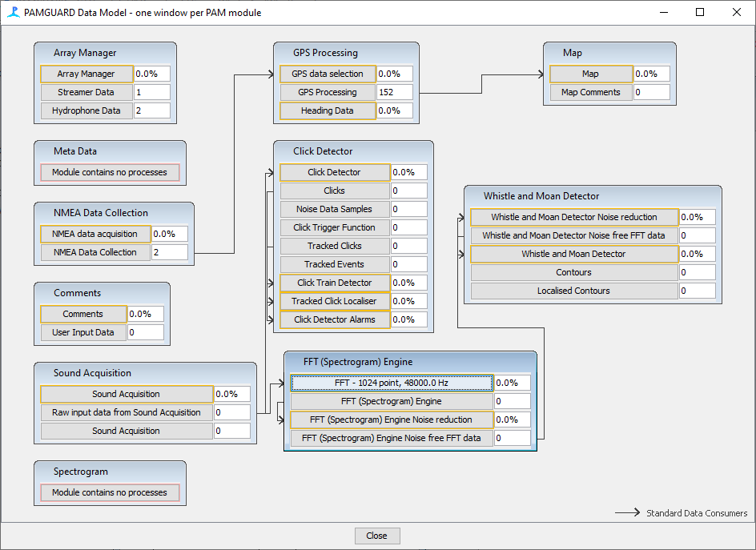The height and width of the screenshot is (550, 756).
Task: Minimize the PAMGUARD Data Model window
Action: 665,13
